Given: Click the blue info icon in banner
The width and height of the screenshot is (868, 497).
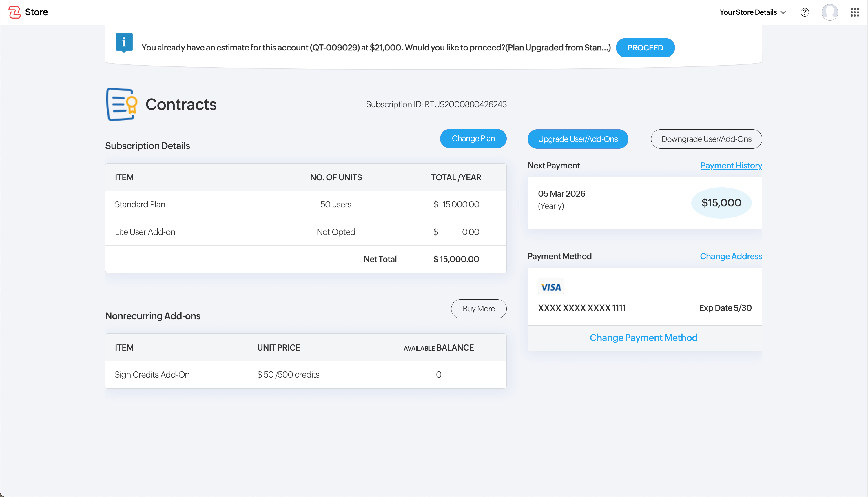Looking at the screenshot, I should click(124, 42).
